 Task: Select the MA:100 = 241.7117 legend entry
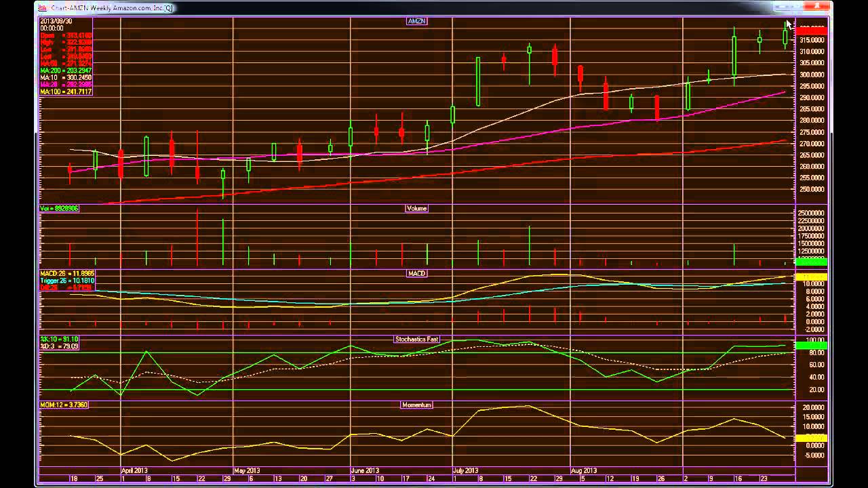66,91
